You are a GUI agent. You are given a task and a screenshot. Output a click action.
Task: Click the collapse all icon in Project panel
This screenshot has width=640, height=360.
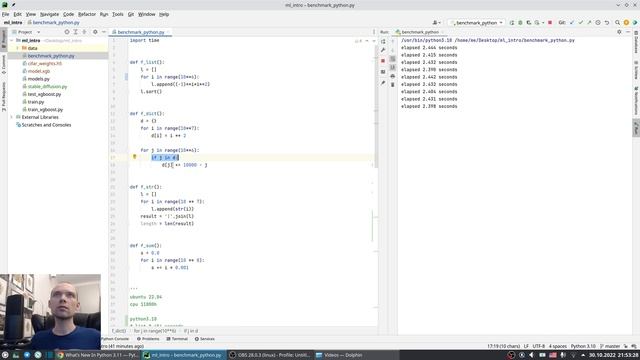coord(84,32)
